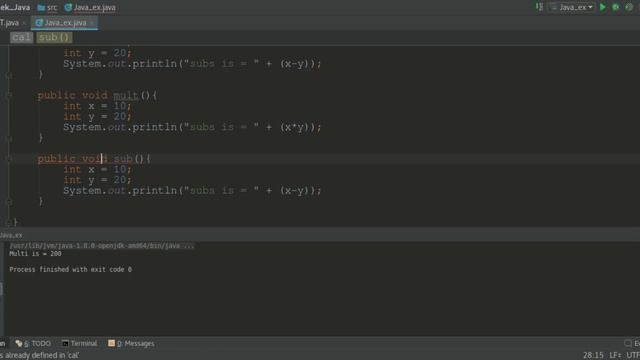Viewport: 640px width, 360px height.
Task: Click the println line in the last sub method
Action: [x=192, y=191]
